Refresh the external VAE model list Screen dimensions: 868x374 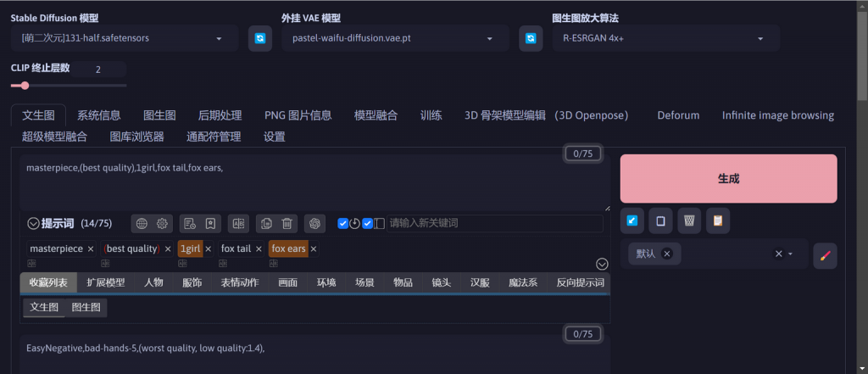coord(531,39)
